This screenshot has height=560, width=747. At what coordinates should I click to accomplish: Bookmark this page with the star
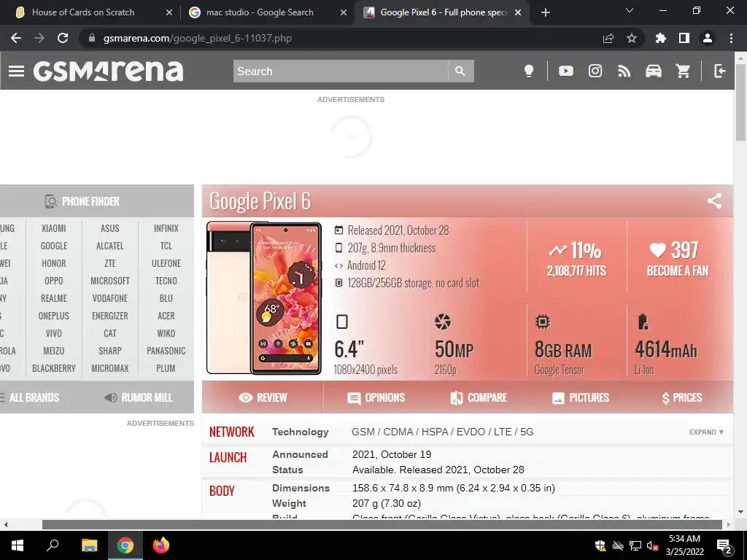632,38
